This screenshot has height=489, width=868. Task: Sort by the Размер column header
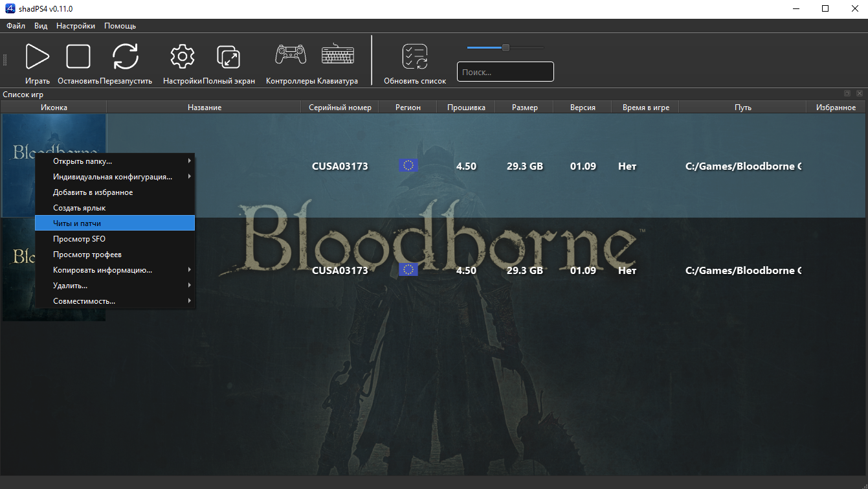[524, 108]
